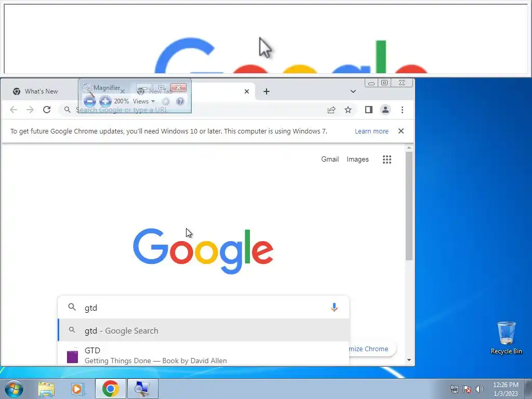Open Gmail link
The height and width of the screenshot is (399, 532).
click(330, 159)
